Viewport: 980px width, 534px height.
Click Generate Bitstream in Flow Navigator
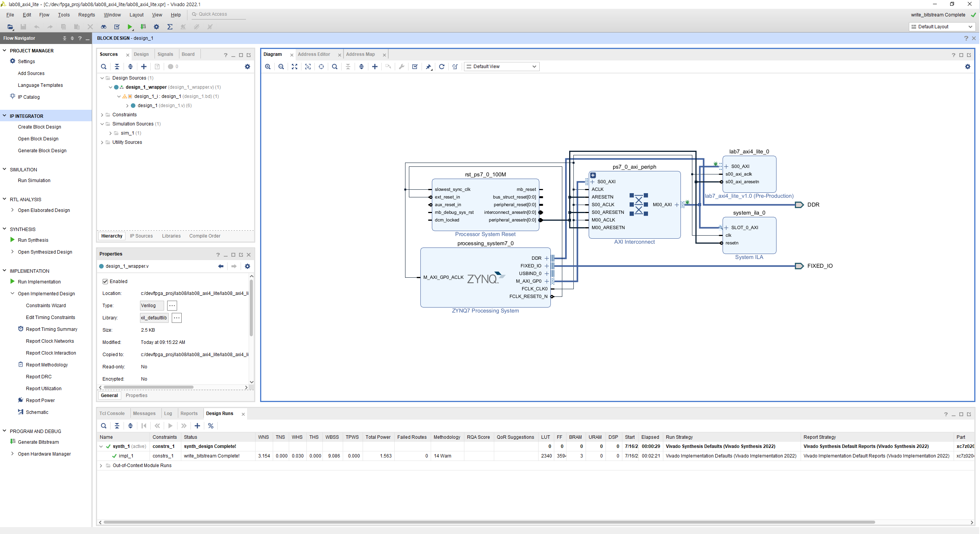click(x=38, y=442)
